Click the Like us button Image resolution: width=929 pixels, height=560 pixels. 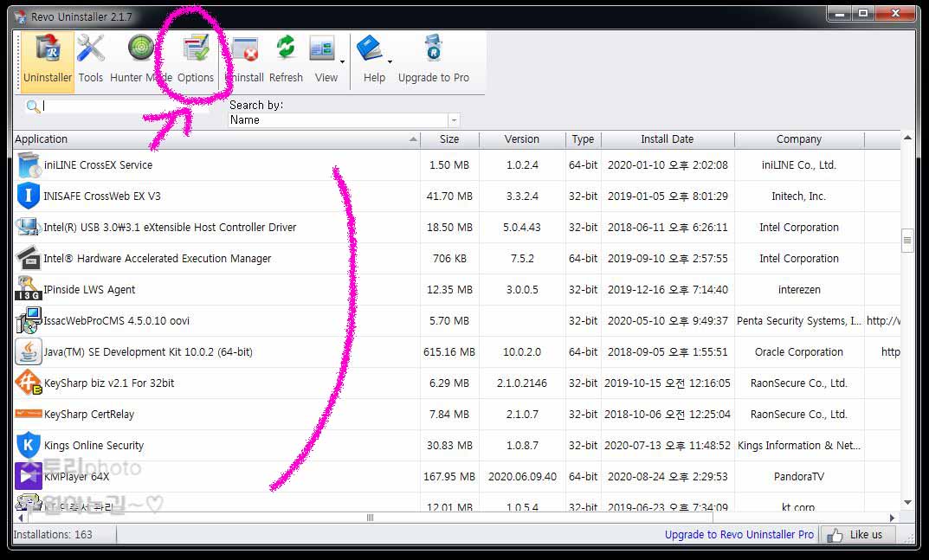click(x=857, y=535)
